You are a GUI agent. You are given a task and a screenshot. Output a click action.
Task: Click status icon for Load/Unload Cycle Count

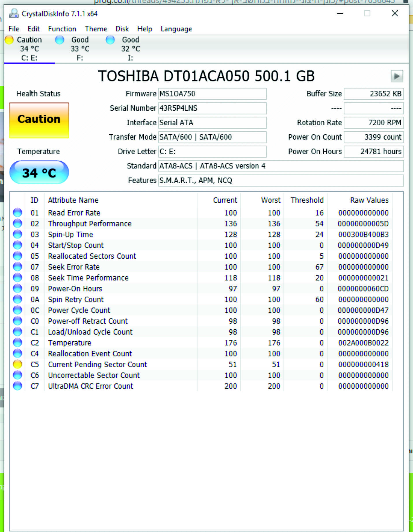point(18,332)
